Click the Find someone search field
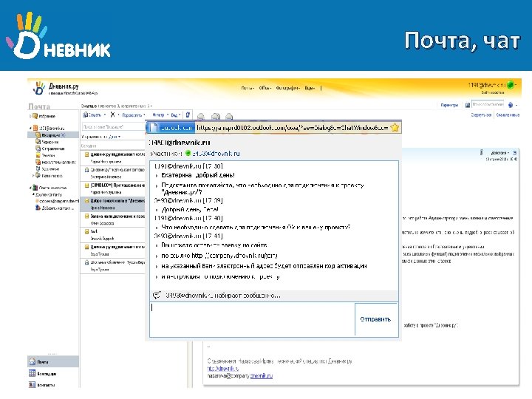 coord(488,105)
